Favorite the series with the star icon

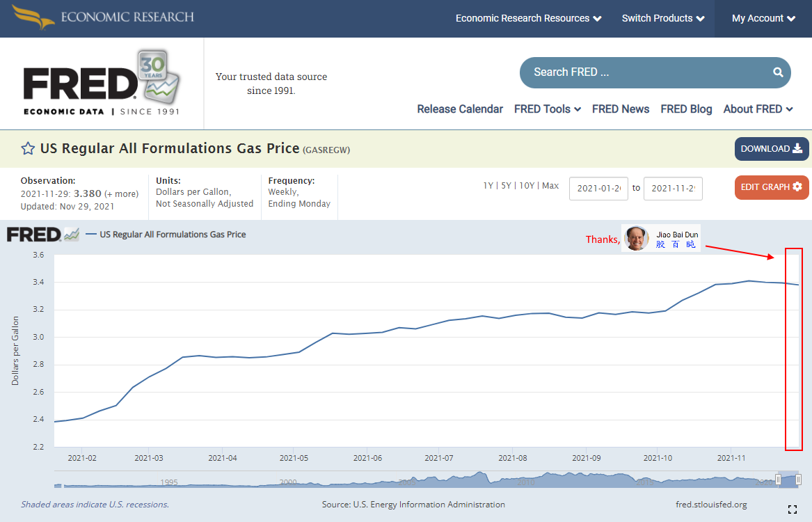pyautogui.click(x=28, y=149)
